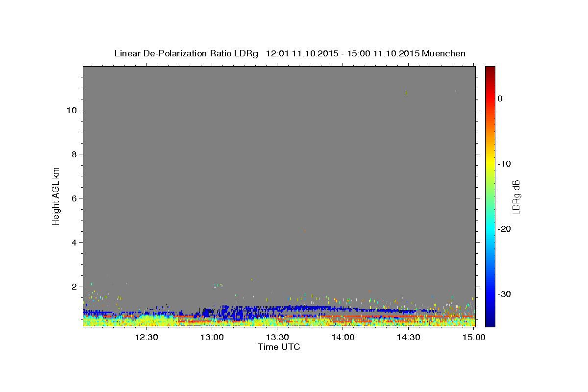Click the 'LDRg dB' colorbar label
Viewport: 588px width, 392px height.
(x=516, y=197)
